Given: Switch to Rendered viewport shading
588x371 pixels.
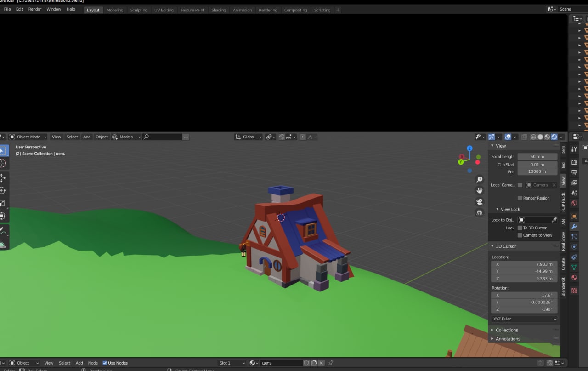Looking at the screenshot, I should pos(554,137).
